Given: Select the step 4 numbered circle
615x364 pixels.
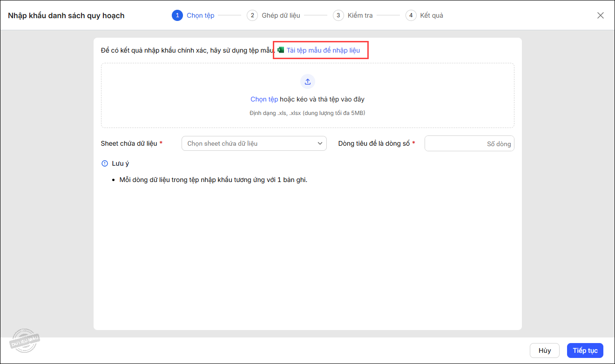Looking at the screenshot, I should pos(411,15).
